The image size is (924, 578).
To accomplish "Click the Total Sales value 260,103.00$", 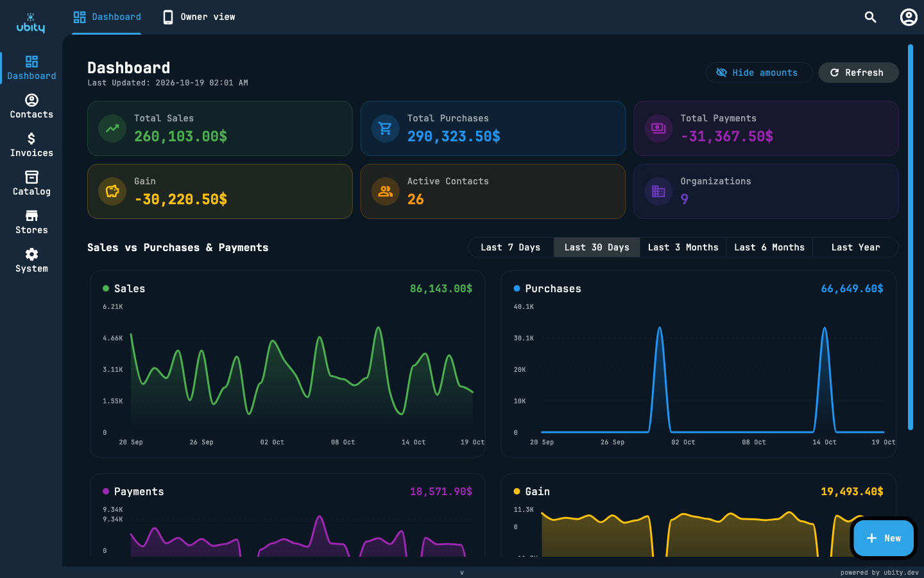I will point(180,136).
